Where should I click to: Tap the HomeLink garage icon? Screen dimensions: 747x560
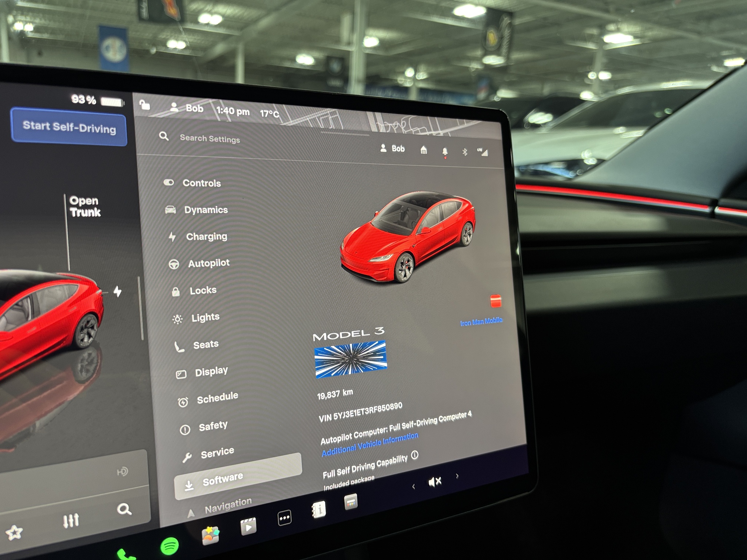pyautogui.click(x=423, y=150)
